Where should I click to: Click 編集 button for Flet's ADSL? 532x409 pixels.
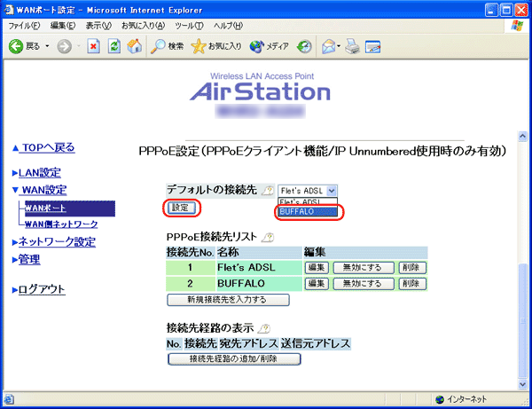[317, 267]
